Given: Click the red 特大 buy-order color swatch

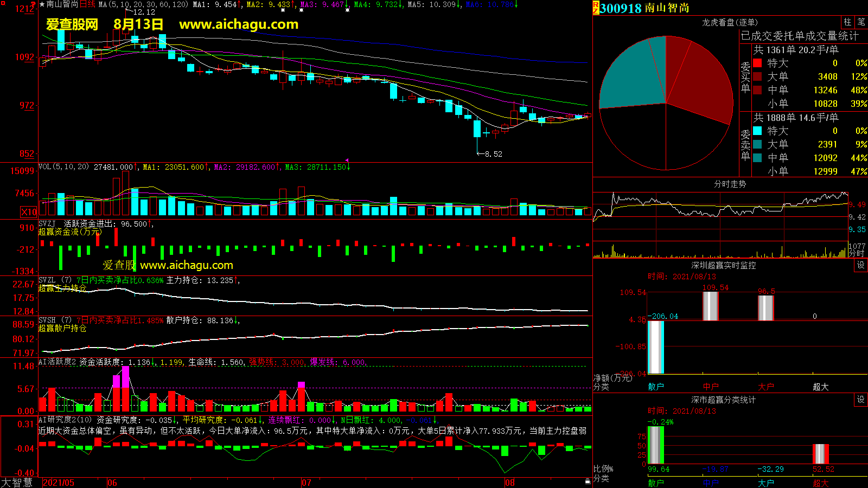Looking at the screenshot, I should coord(757,63).
